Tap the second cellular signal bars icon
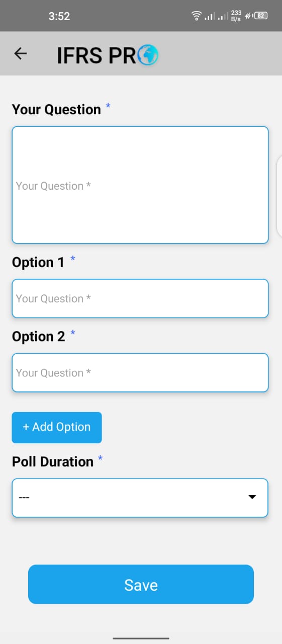 coord(223,17)
